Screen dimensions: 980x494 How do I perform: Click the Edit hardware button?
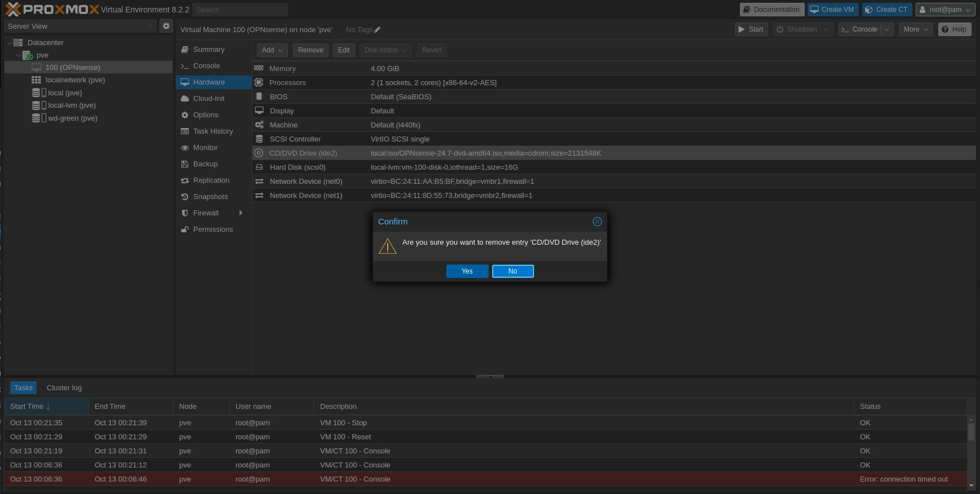(x=344, y=50)
